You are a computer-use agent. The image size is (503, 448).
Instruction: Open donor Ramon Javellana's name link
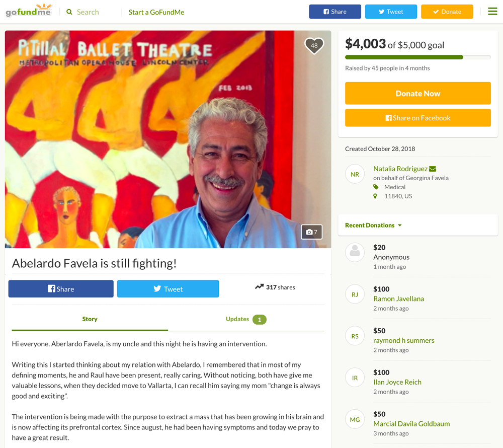click(398, 299)
